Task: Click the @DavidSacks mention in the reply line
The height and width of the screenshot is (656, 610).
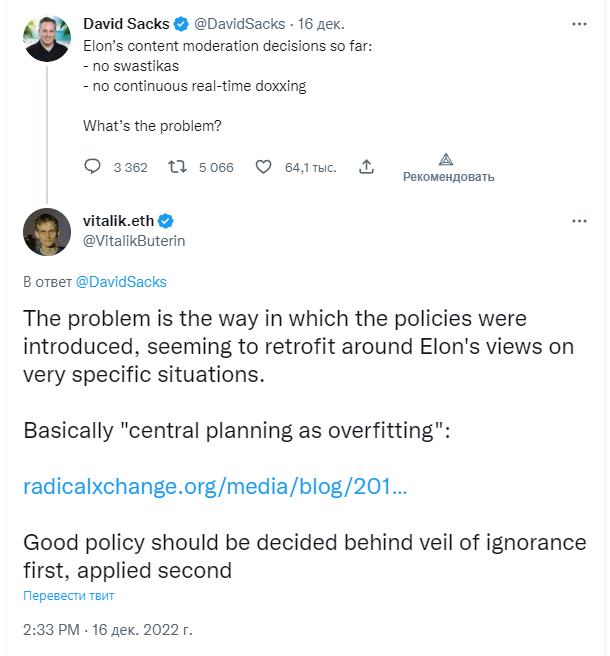Action: point(121,282)
